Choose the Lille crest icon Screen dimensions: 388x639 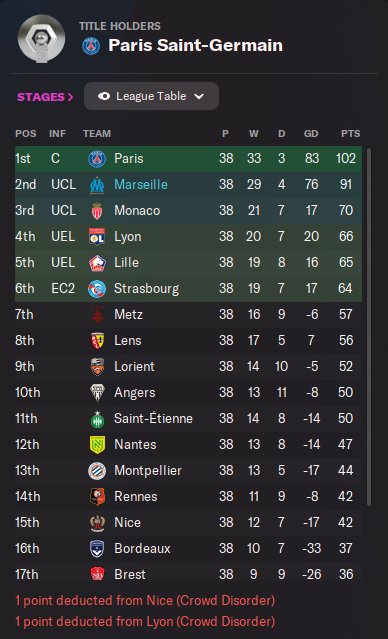tap(97, 263)
